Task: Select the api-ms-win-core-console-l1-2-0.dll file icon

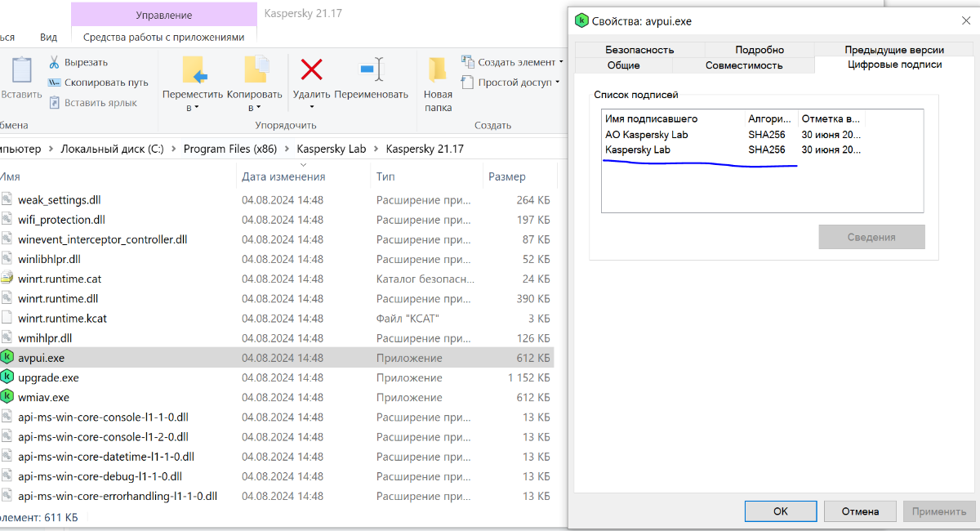Action: (7, 436)
